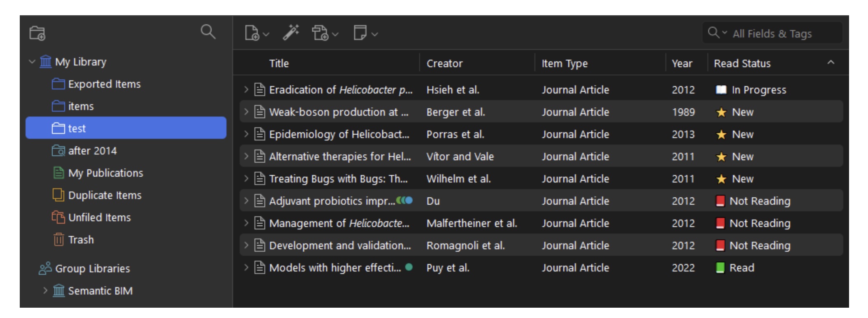Click the Group Libraries people icon
868x318 pixels.
pos(45,268)
